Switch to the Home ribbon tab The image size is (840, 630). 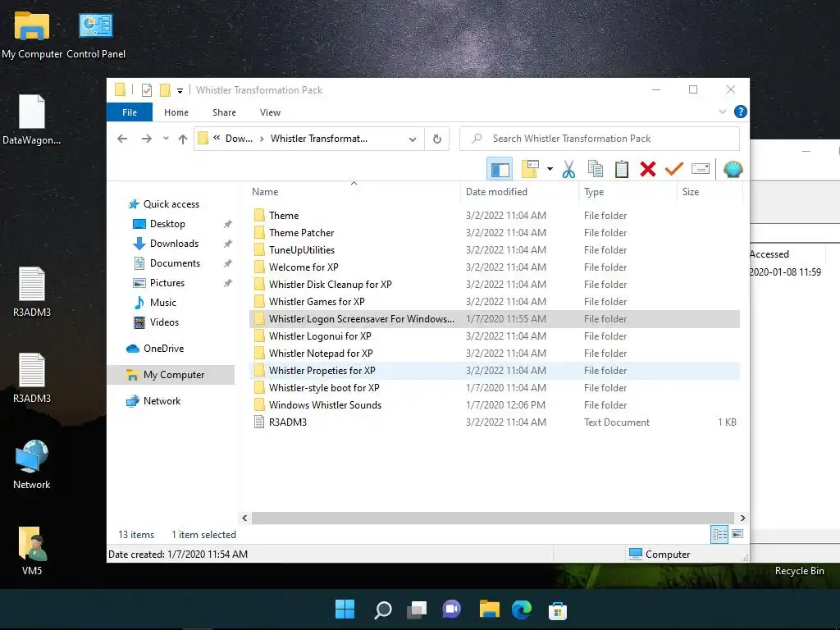coord(176,112)
